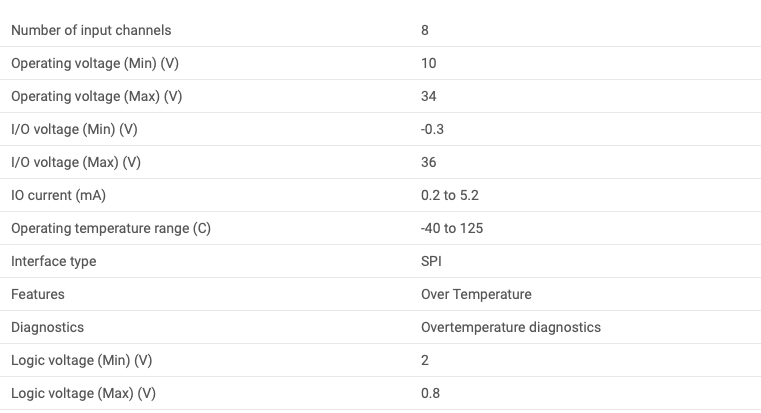Select the Diagnostics row label

click(x=48, y=328)
